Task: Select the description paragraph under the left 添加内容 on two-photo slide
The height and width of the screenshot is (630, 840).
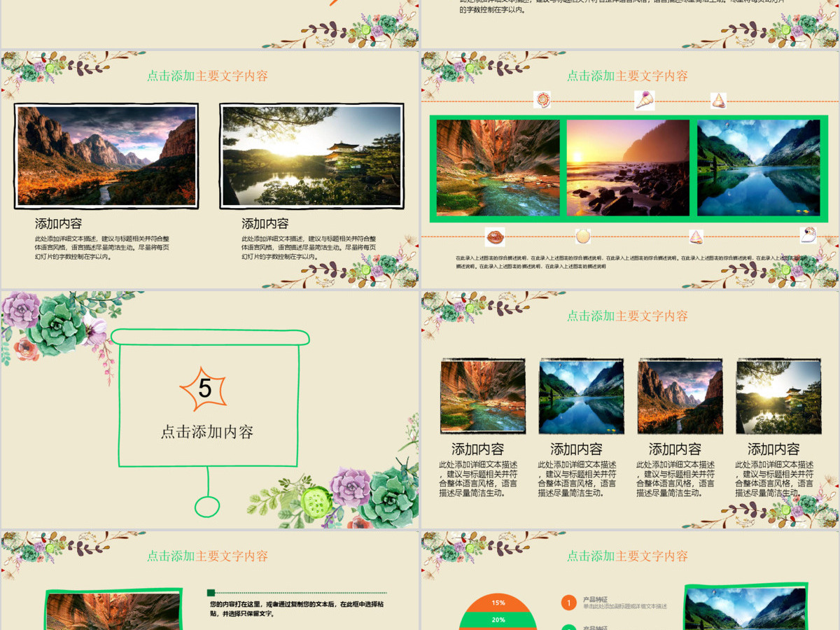Action: coord(102,248)
